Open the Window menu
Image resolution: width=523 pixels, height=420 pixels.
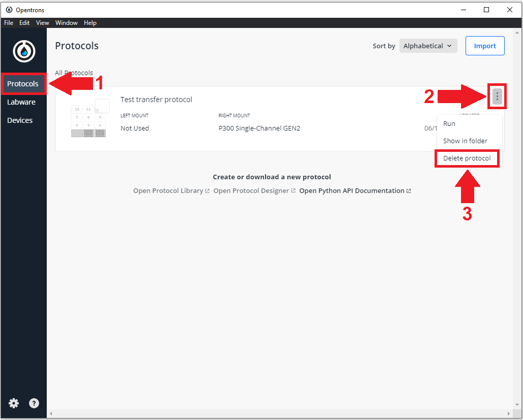point(67,23)
